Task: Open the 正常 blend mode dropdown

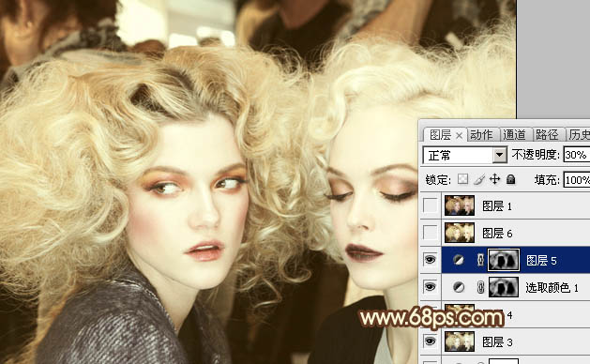Action: (500, 155)
